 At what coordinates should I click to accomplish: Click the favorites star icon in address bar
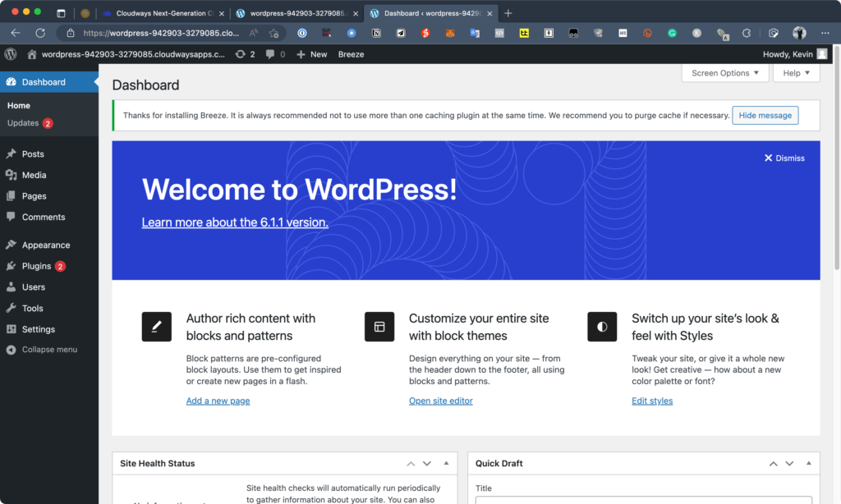pos(274,33)
